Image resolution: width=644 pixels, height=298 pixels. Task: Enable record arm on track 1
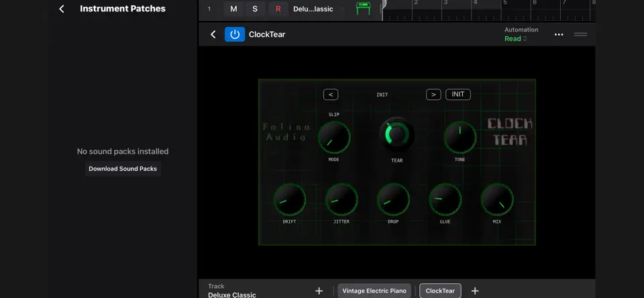click(278, 9)
